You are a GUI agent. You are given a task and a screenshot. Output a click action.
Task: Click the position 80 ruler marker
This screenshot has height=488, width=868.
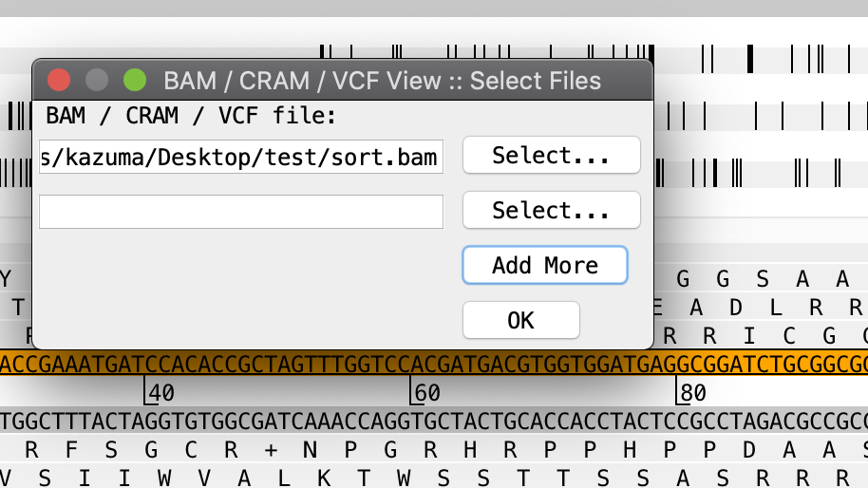[691, 391]
